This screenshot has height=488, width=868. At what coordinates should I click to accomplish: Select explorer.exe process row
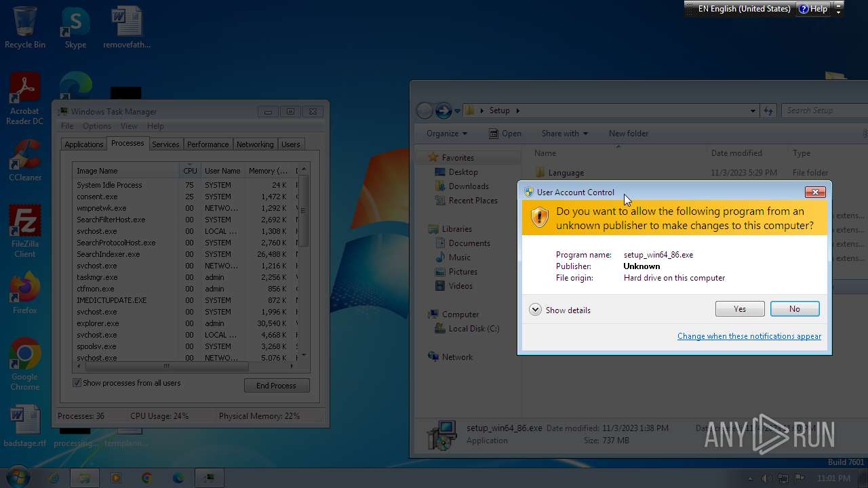185,323
